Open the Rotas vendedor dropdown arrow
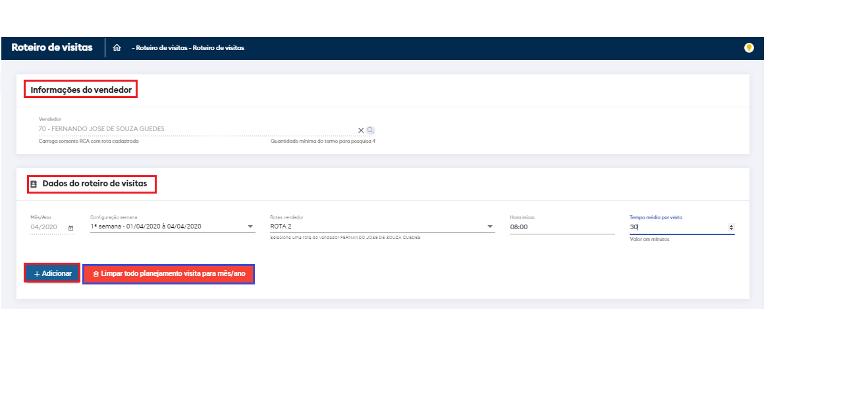The height and width of the screenshot is (401, 868). pyautogui.click(x=490, y=227)
